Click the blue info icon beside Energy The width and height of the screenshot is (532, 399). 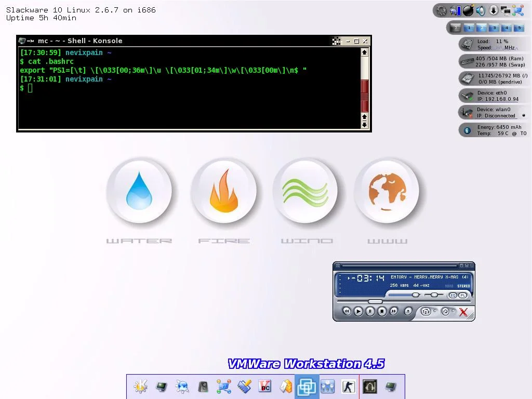(467, 130)
